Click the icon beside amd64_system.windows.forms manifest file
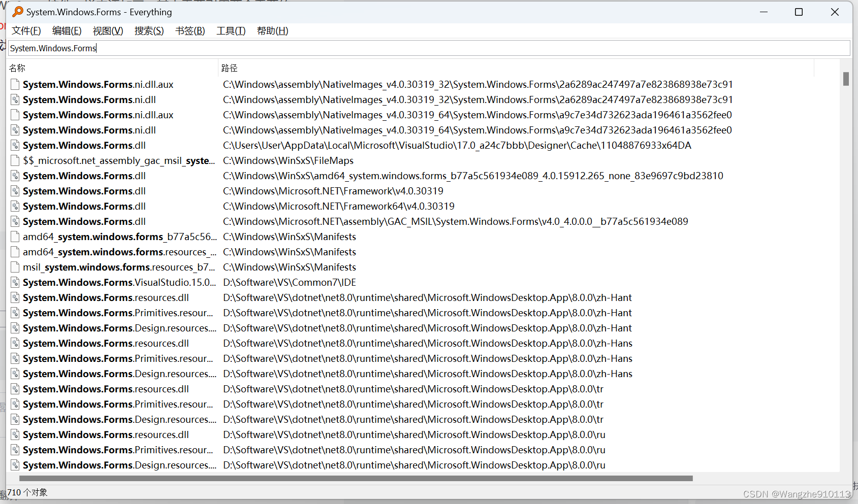 pyautogui.click(x=15, y=237)
